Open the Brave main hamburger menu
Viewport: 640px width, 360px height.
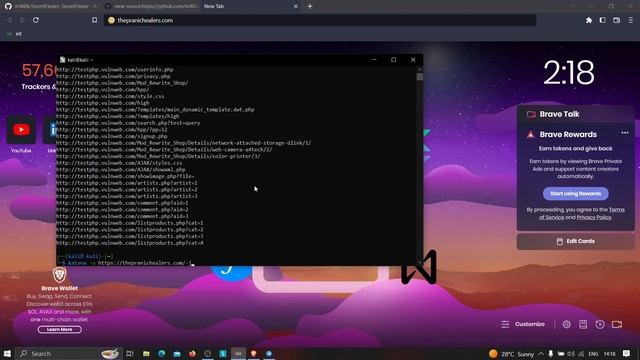631,20
